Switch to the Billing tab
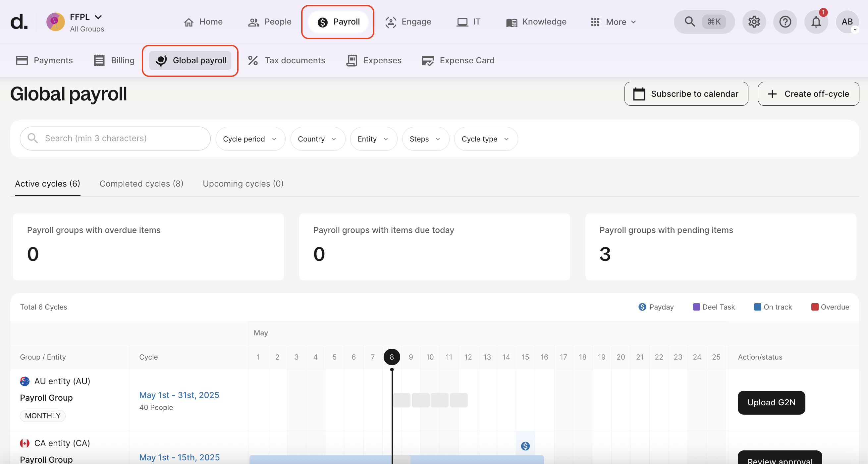The image size is (868, 464). click(x=114, y=60)
